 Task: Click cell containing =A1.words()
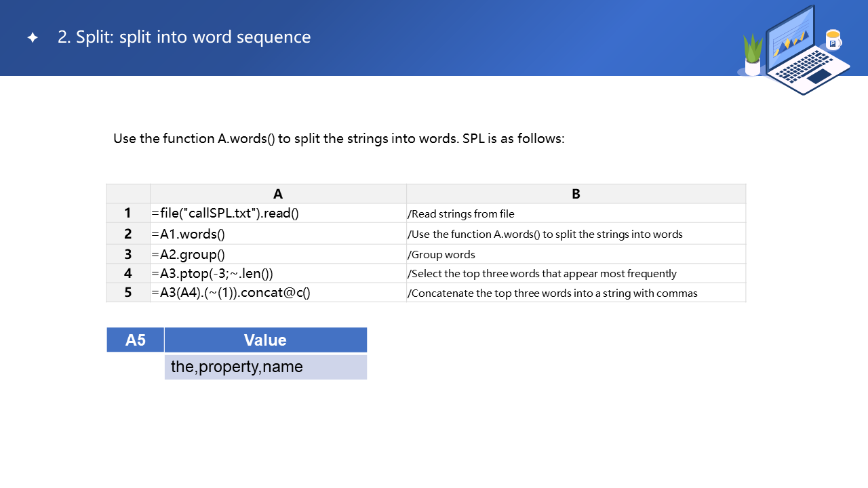coord(189,234)
